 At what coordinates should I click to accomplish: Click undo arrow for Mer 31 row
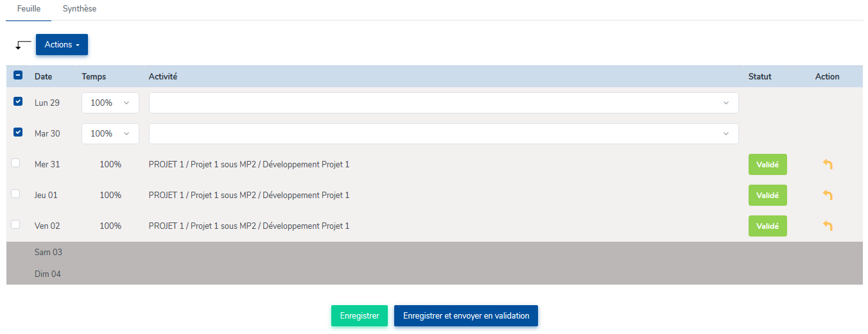coord(828,165)
